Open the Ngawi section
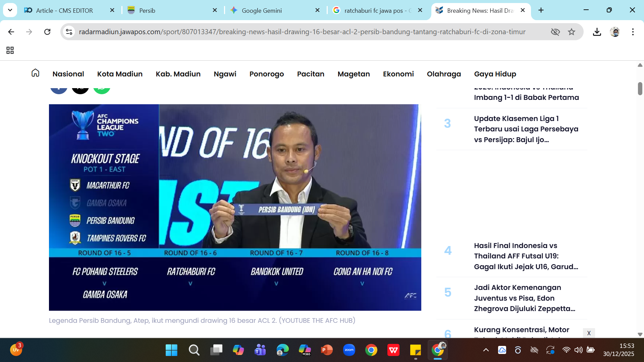Screen dimensions: 644x362 [x=225, y=74]
